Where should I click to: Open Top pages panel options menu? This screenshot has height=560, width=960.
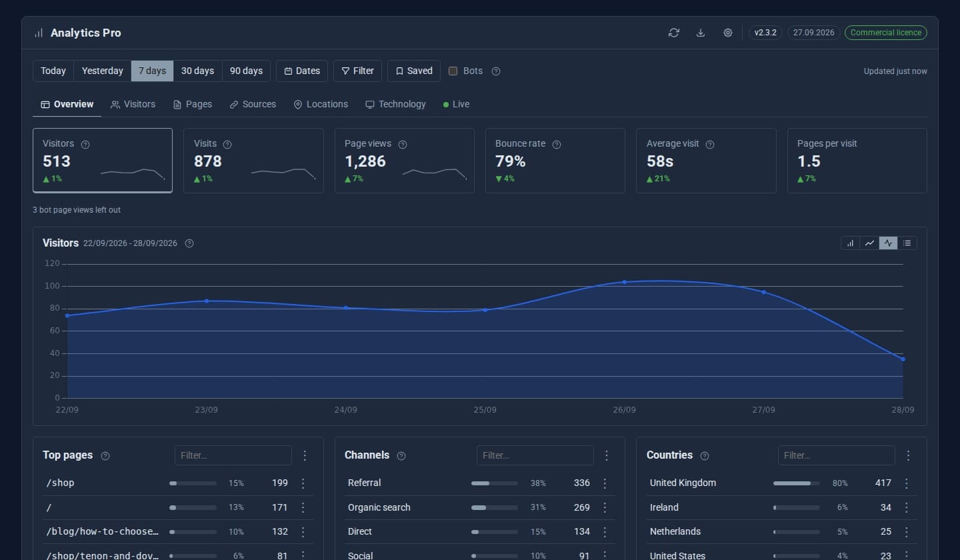pyautogui.click(x=305, y=455)
